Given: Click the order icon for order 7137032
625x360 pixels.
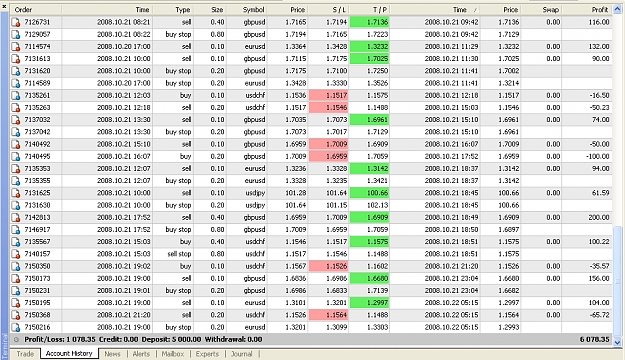Looking at the screenshot, I should tap(16, 120).
